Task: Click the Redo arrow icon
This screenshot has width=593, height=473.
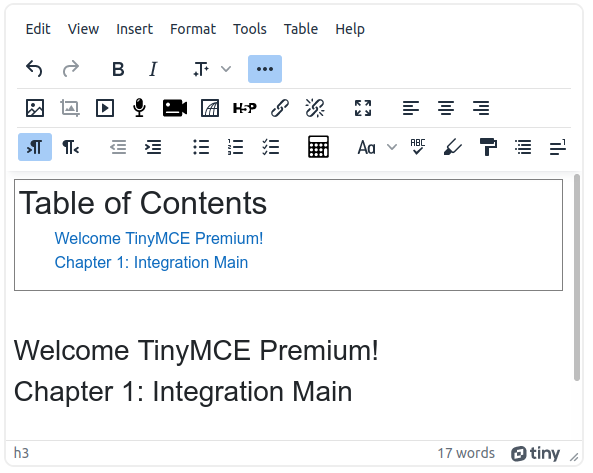Action: pyautogui.click(x=70, y=69)
